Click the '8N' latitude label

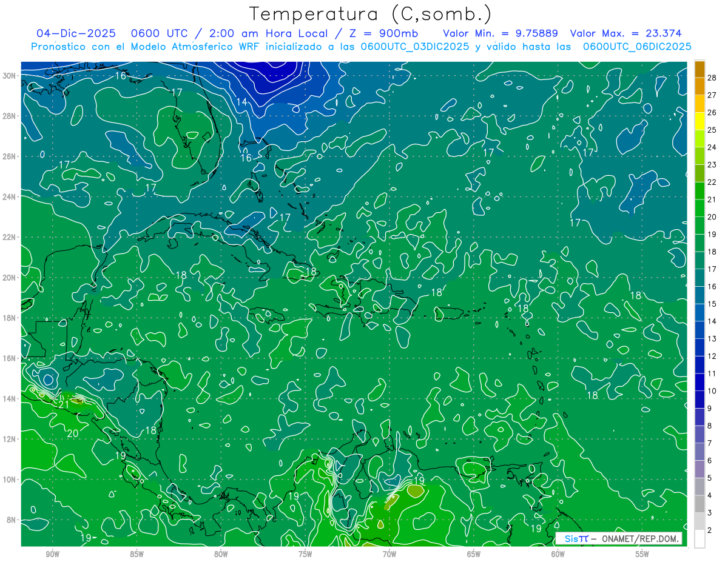click(11, 520)
